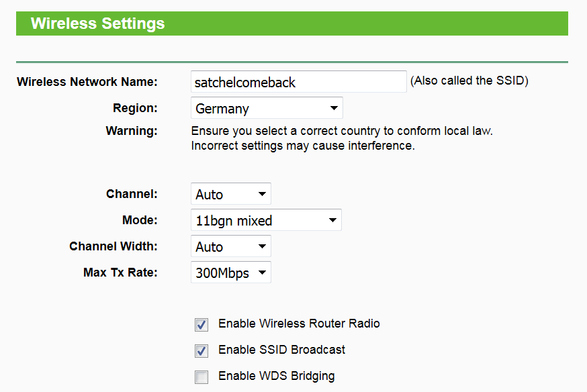587x392 pixels.
Task: Open the Region dropdown showing Germany
Action: click(267, 108)
